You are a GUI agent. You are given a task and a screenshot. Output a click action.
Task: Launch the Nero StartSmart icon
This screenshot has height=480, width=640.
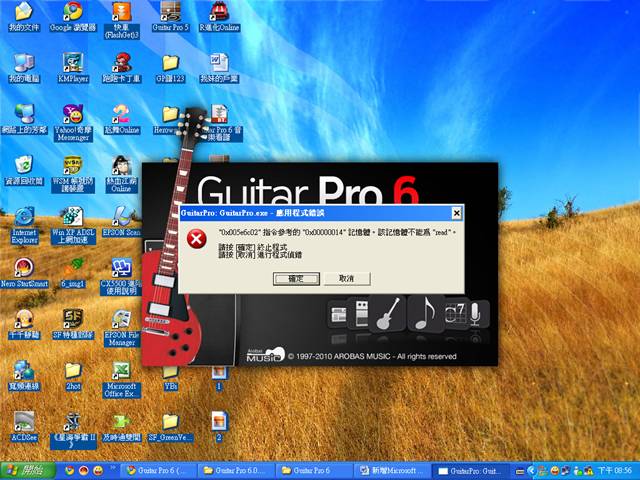(24, 273)
